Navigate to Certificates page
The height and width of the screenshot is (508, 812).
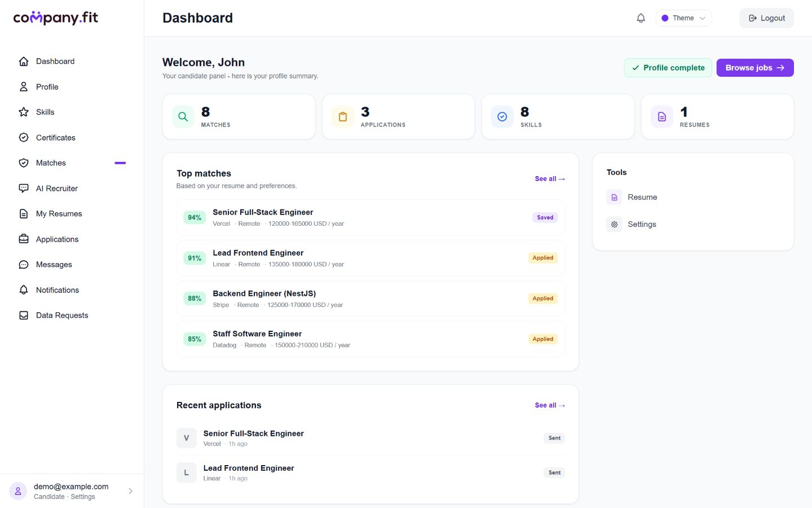pyautogui.click(x=72, y=138)
